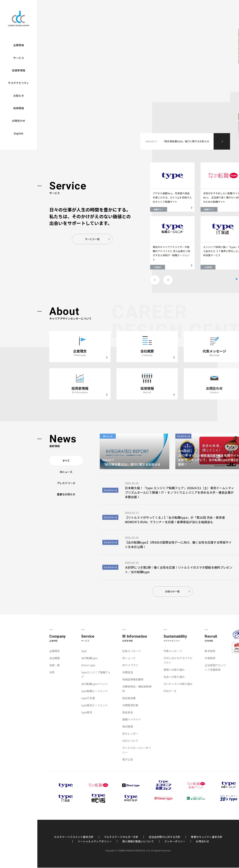The width and height of the screenshot is (239, 868).
Task: Click the footer Woman type logo
Action: pyautogui.click(x=163, y=798)
